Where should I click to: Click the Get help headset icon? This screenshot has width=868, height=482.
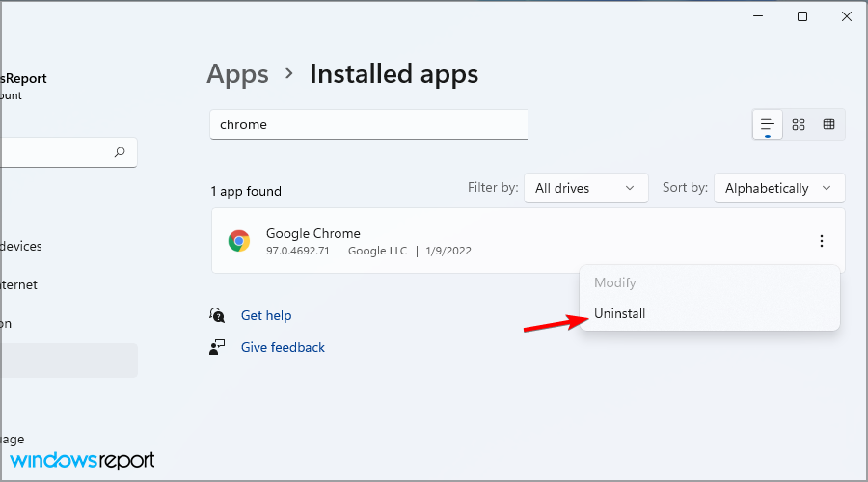(x=217, y=315)
